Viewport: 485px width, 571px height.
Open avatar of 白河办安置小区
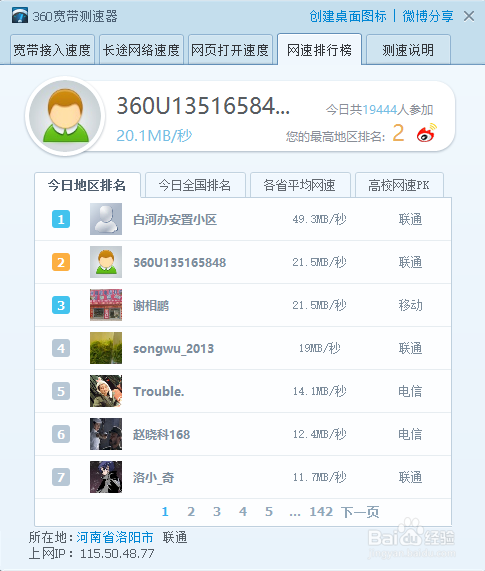(106, 219)
